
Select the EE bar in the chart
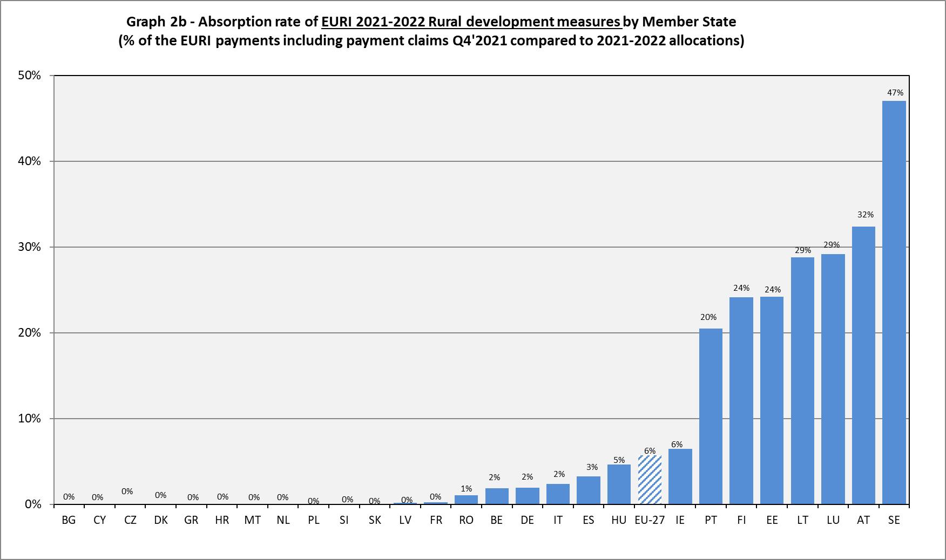coord(772,400)
